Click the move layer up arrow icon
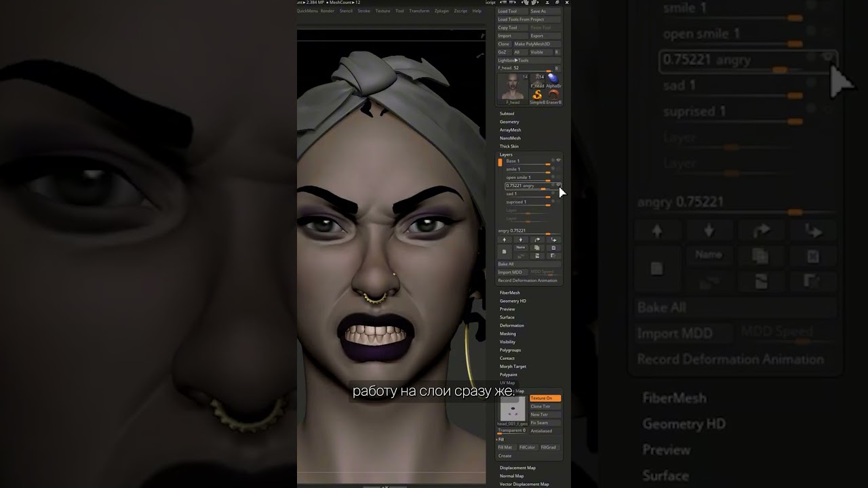Image resolution: width=868 pixels, height=488 pixels. point(505,240)
